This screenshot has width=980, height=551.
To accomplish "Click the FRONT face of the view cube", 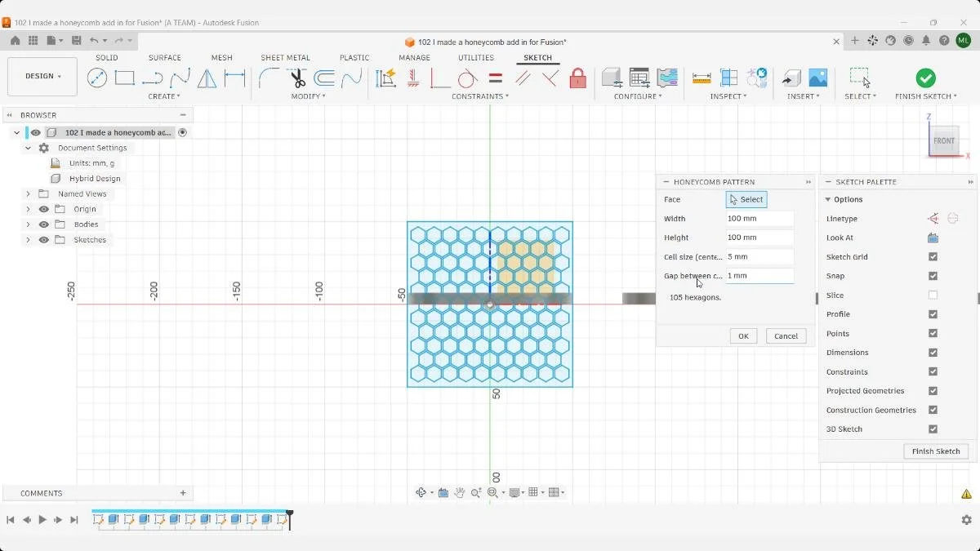I will pyautogui.click(x=944, y=141).
